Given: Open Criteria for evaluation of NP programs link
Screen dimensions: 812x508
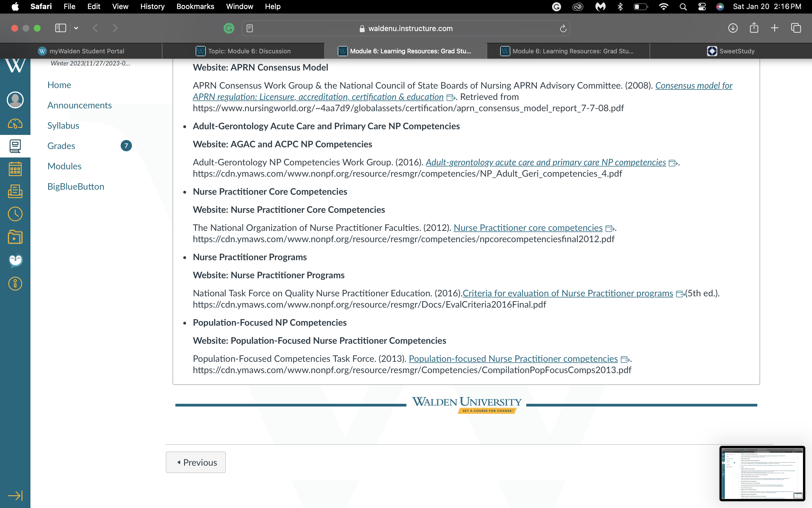Looking at the screenshot, I should (568, 293).
